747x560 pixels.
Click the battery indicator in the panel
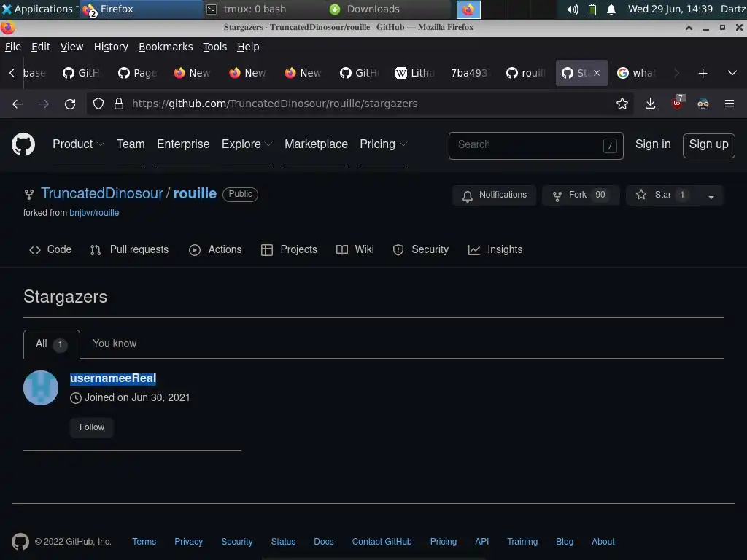tap(592, 9)
